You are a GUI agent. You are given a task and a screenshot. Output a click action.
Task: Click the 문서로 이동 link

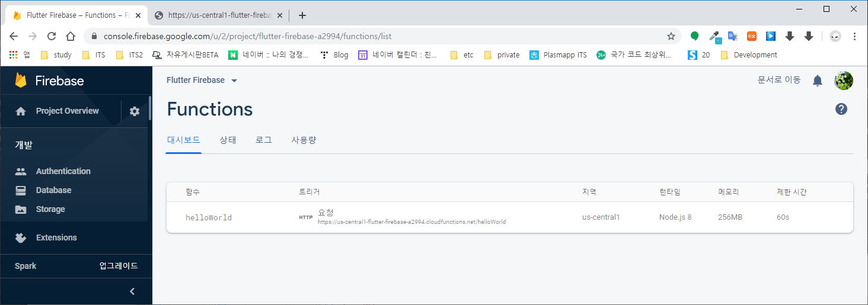coord(779,80)
